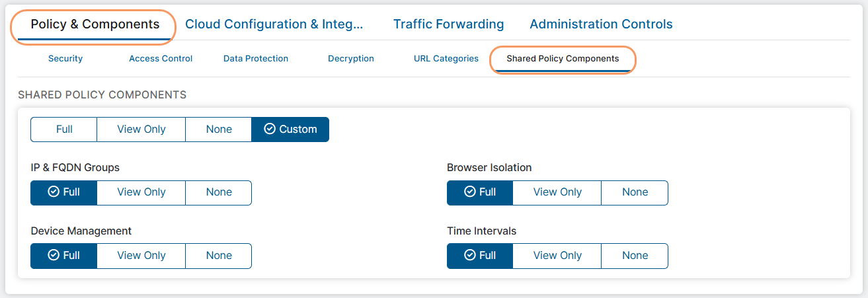Set overall shared policy permission to Full
This screenshot has height=298, width=868.
(x=64, y=130)
